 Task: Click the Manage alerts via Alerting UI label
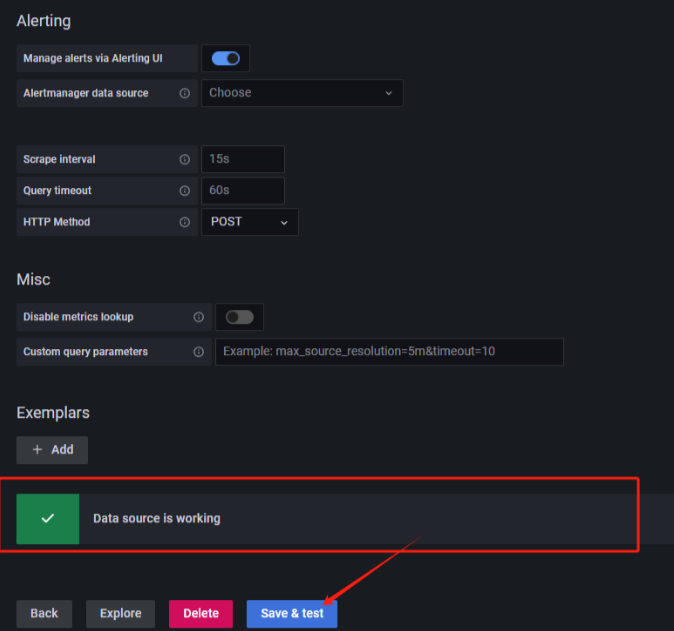(93, 58)
